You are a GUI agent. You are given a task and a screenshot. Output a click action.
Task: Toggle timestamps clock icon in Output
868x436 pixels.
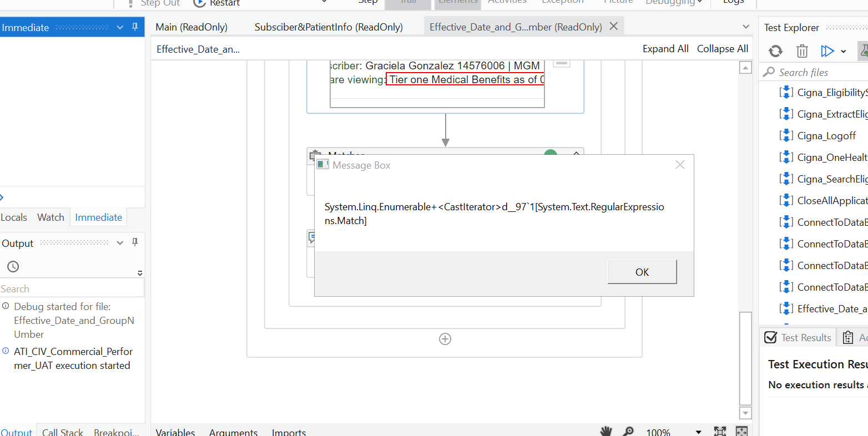pyautogui.click(x=13, y=267)
